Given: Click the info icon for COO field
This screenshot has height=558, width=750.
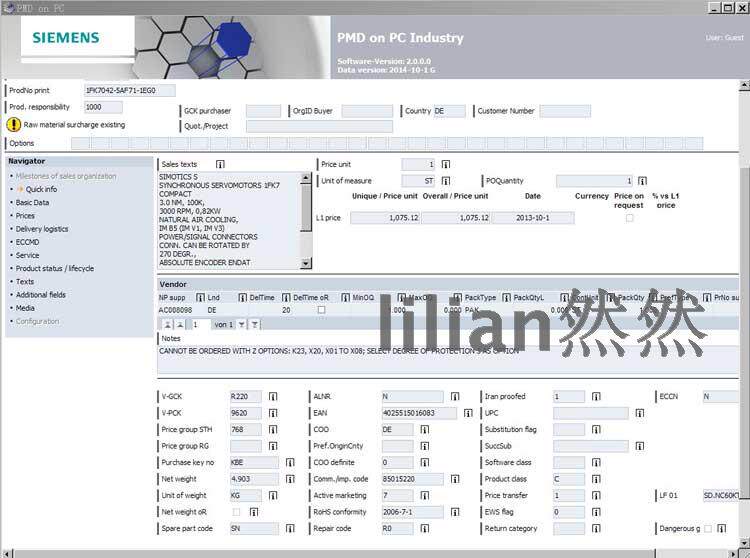Looking at the screenshot, I should pyautogui.click(x=425, y=429).
